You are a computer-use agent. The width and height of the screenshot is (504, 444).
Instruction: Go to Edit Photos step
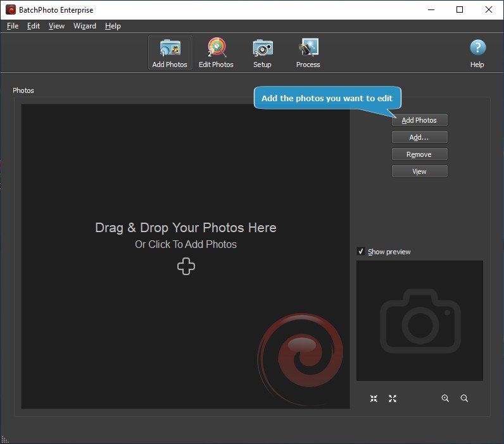(x=216, y=52)
